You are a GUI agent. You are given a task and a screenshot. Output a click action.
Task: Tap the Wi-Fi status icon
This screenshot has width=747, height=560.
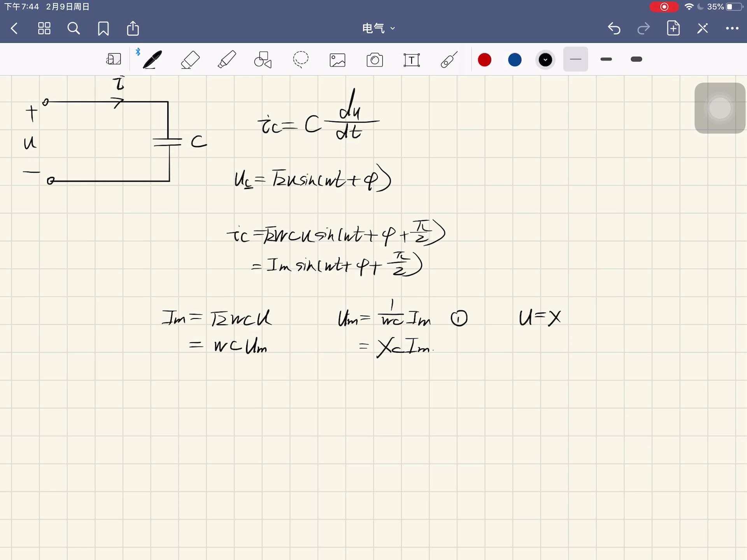pyautogui.click(x=689, y=7)
